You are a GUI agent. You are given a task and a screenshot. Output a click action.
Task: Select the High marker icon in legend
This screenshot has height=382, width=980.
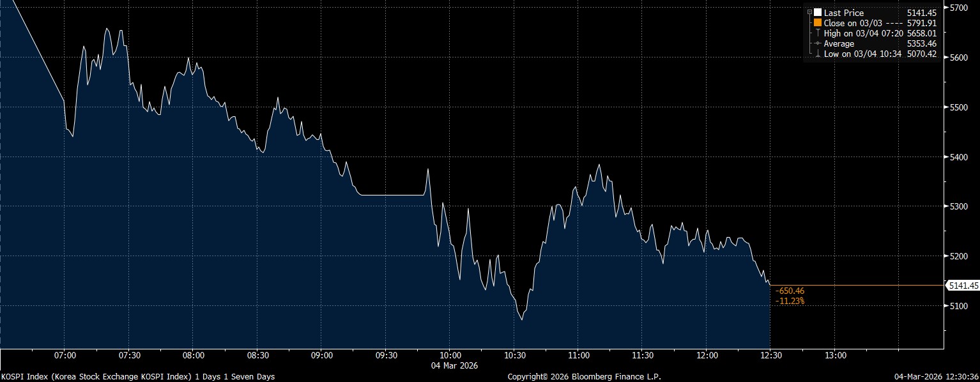(818, 33)
